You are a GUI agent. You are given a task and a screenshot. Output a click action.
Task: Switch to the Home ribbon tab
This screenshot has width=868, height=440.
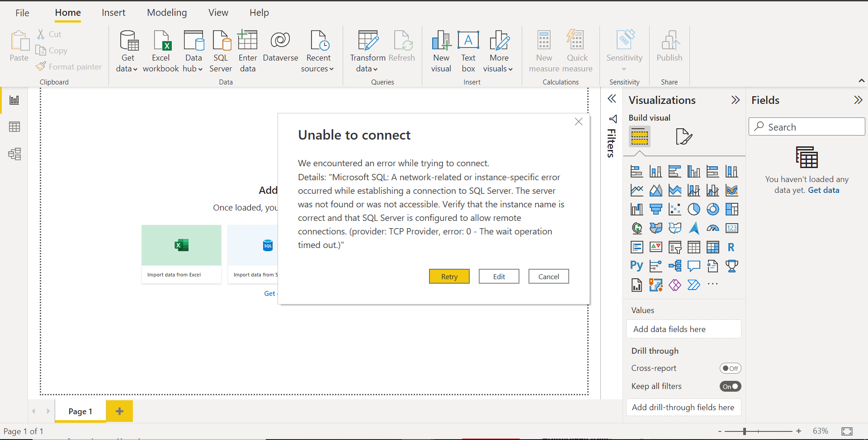pyautogui.click(x=68, y=13)
